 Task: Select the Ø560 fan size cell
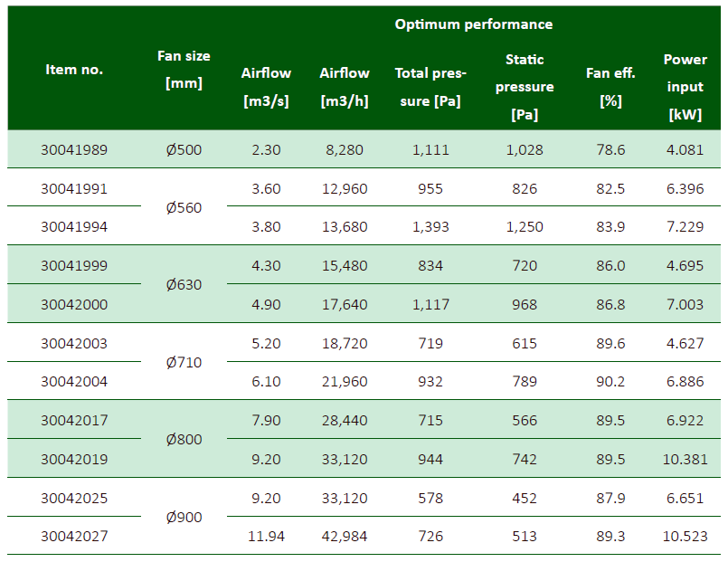pos(184,208)
